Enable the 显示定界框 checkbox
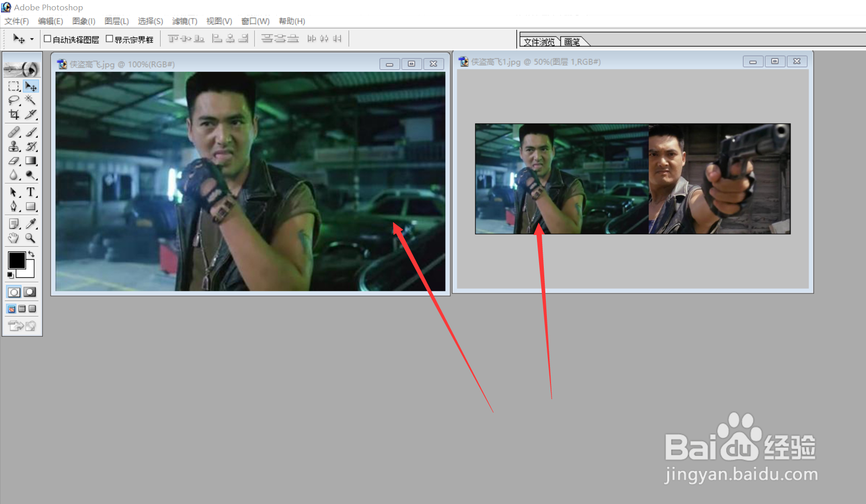 tap(109, 39)
